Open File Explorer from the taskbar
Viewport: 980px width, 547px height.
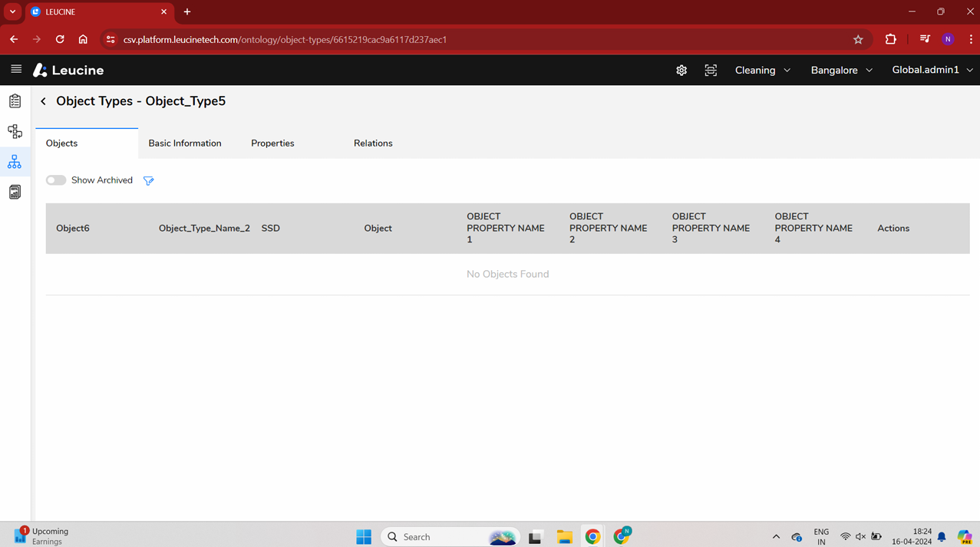click(564, 537)
